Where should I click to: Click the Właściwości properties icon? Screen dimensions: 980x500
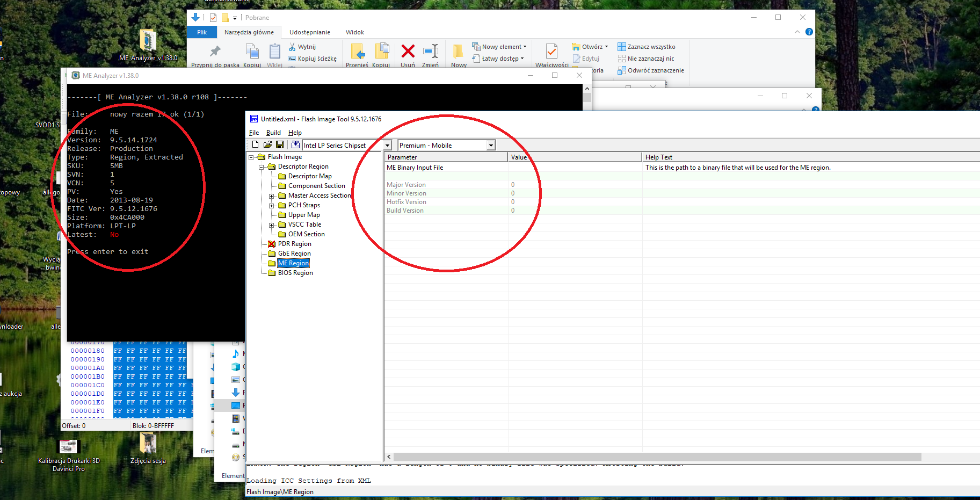pos(551,51)
